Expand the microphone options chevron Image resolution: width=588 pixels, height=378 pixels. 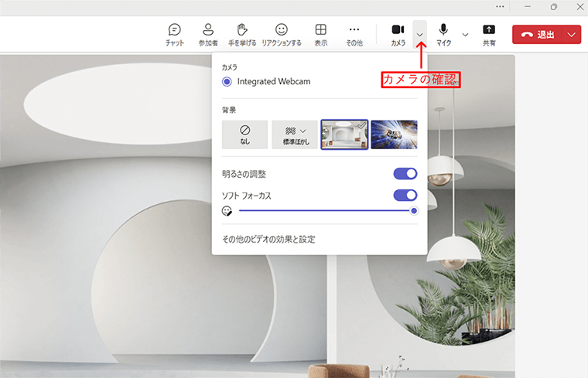pyautogui.click(x=465, y=35)
